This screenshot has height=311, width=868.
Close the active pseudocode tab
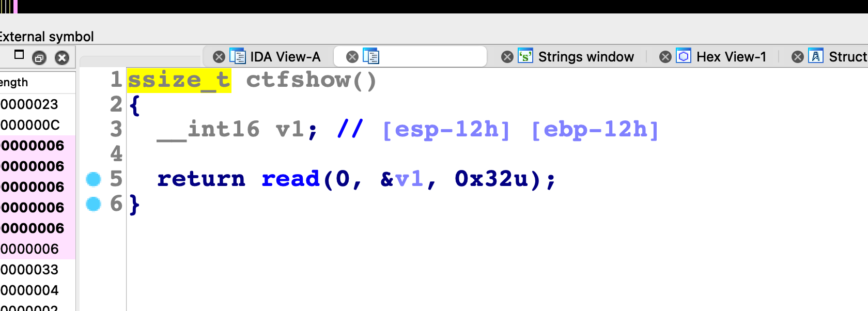(352, 57)
